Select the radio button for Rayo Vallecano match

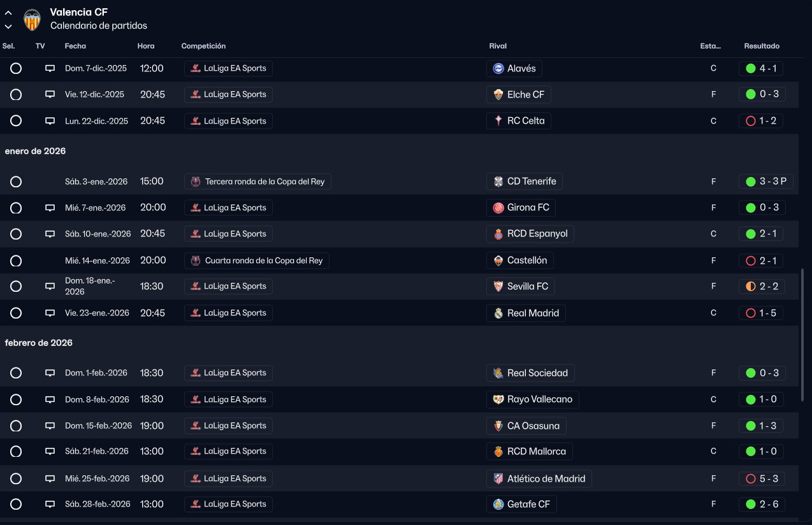[16, 399]
